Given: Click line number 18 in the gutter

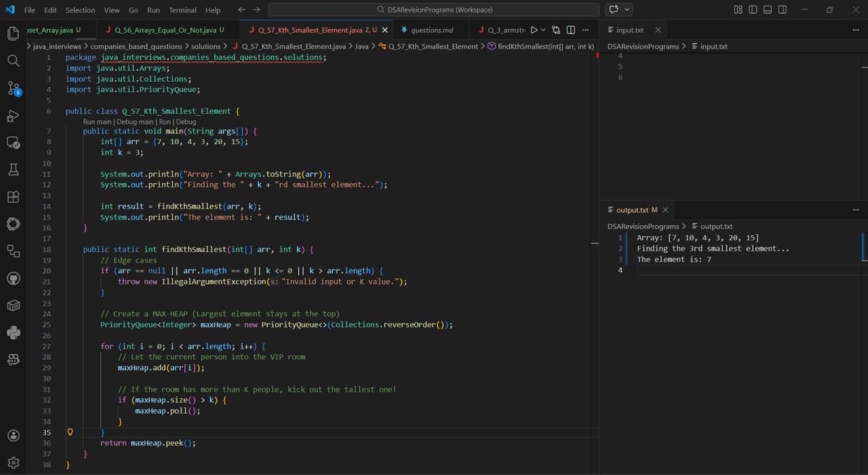Looking at the screenshot, I should point(46,249).
